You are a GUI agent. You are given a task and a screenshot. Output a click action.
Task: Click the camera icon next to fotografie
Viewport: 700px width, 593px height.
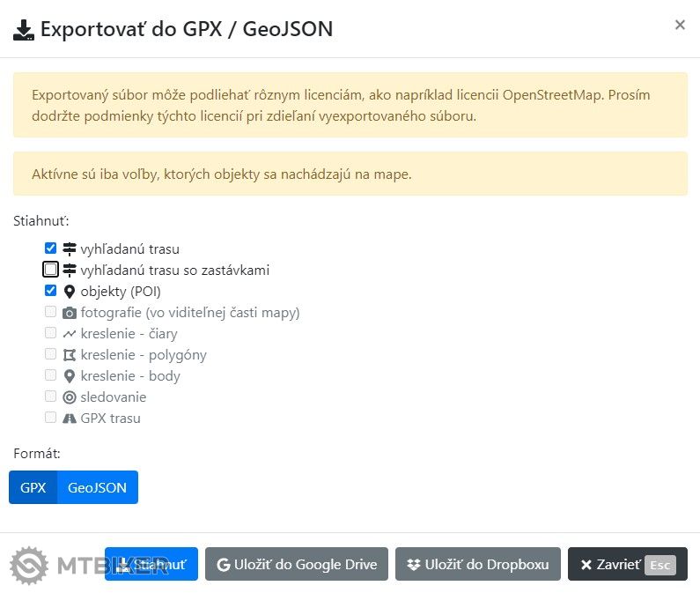coord(70,313)
